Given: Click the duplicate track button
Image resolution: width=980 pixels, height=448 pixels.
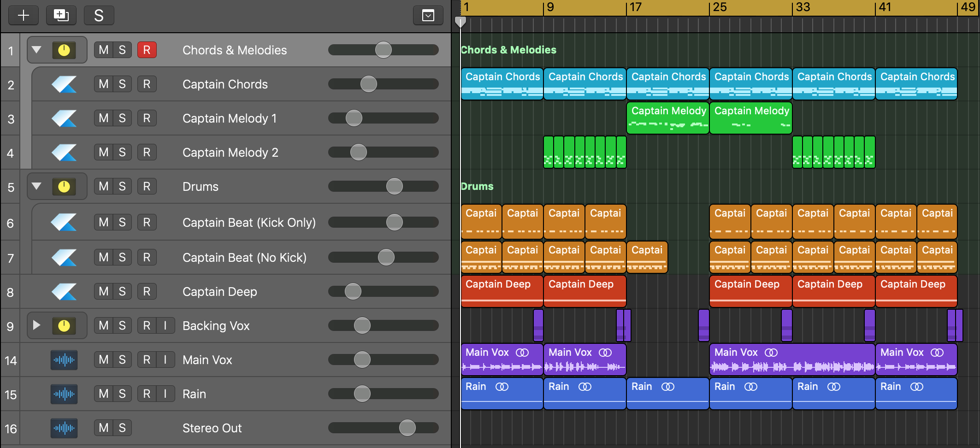Looking at the screenshot, I should point(61,16).
